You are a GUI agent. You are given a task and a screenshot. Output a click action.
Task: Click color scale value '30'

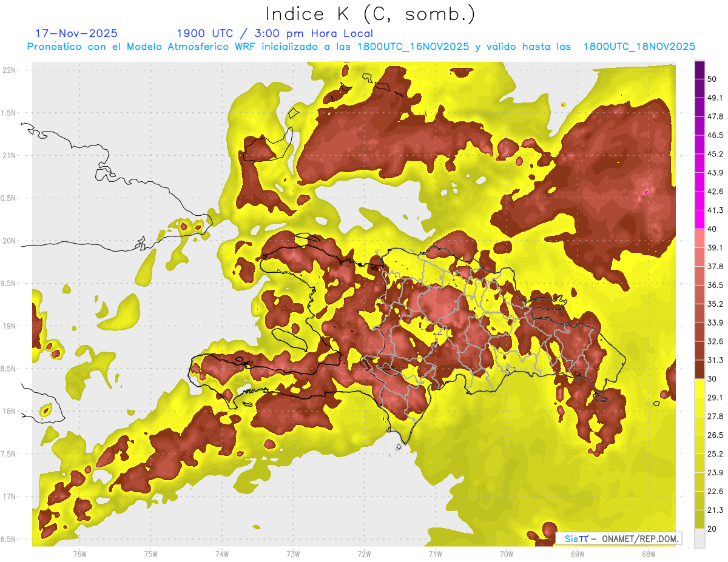coord(712,379)
